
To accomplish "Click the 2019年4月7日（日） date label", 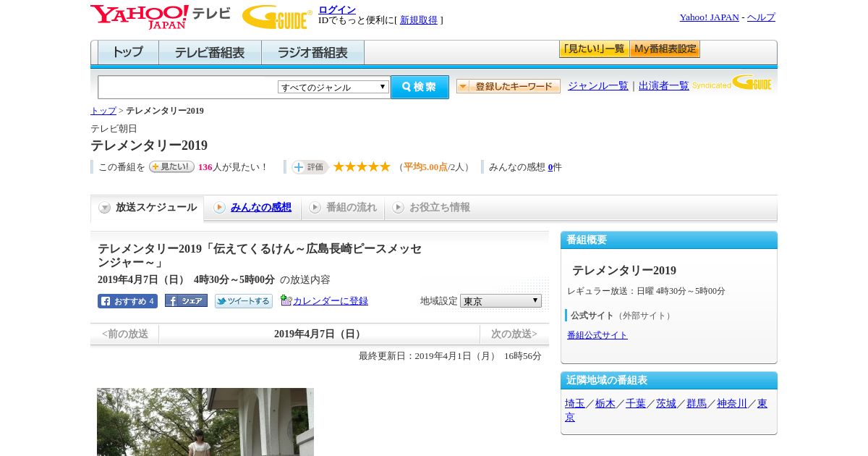I will [319, 334].
